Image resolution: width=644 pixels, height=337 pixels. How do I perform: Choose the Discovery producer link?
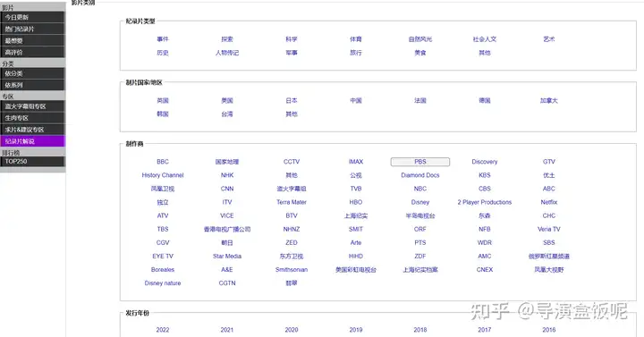tap(485, 162)
